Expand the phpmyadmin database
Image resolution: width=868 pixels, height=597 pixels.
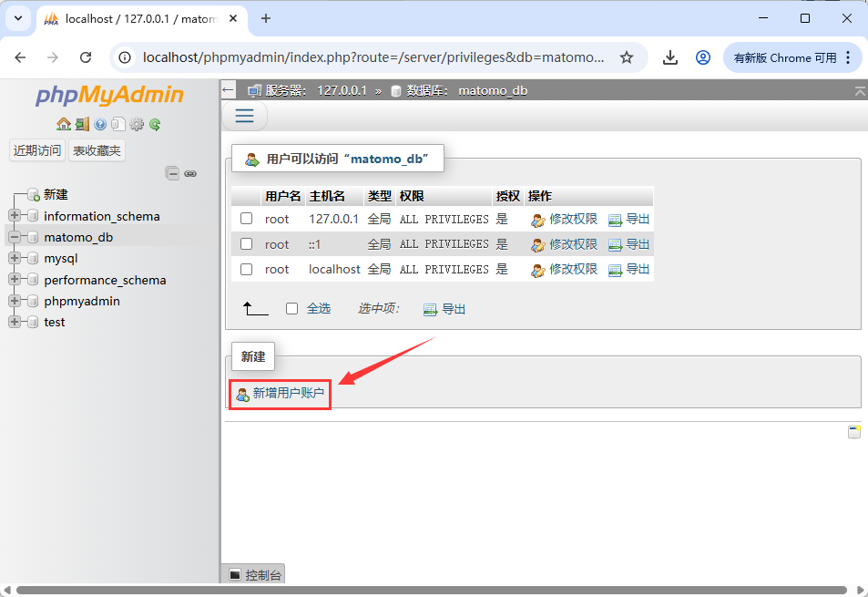pyautogui.click(x=15, y=301)
